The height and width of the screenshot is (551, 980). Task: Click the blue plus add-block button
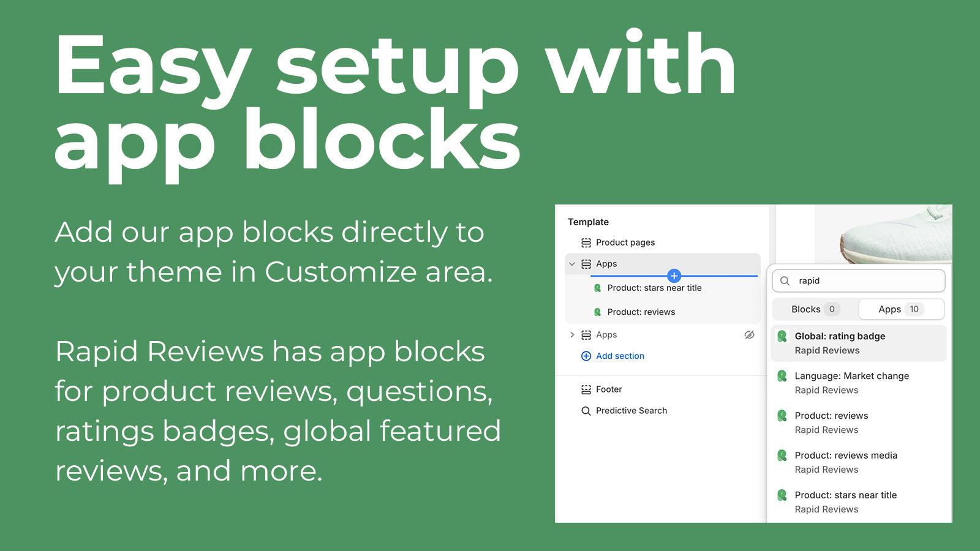(x=674, y=275)
